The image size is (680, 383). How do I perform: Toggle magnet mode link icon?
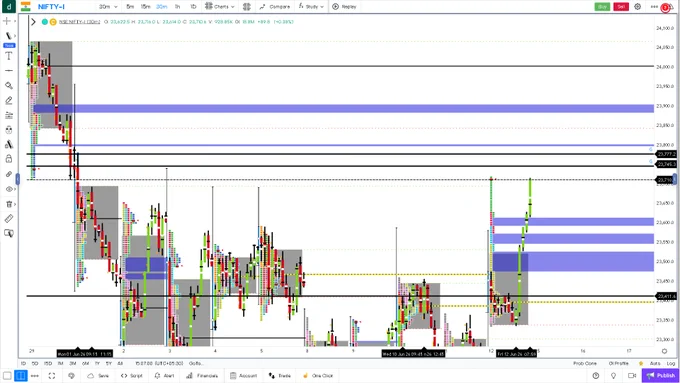[x=8, y=174]
